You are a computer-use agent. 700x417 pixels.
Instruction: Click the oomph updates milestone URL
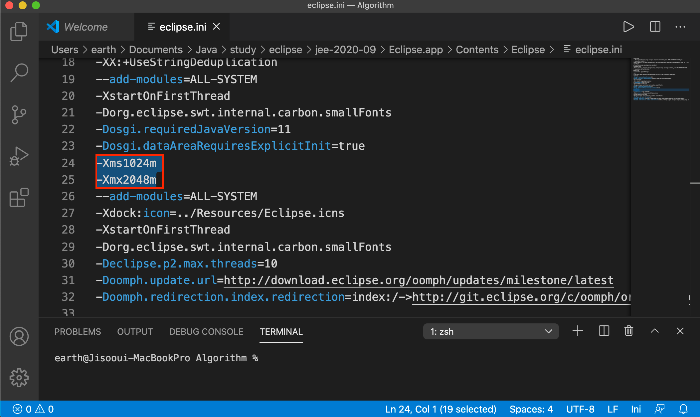coord(418,280)
